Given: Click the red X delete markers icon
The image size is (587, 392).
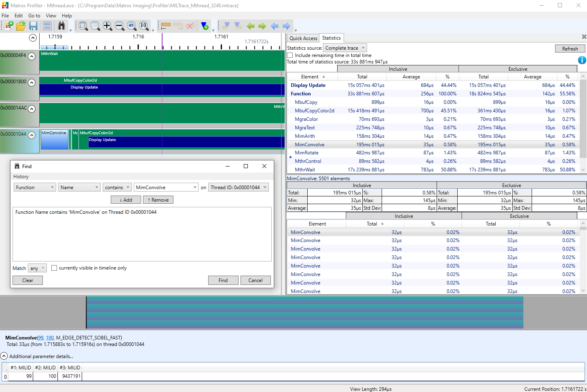Looking at the screenshot, I should pyautogui.click(x=190, y=26).
